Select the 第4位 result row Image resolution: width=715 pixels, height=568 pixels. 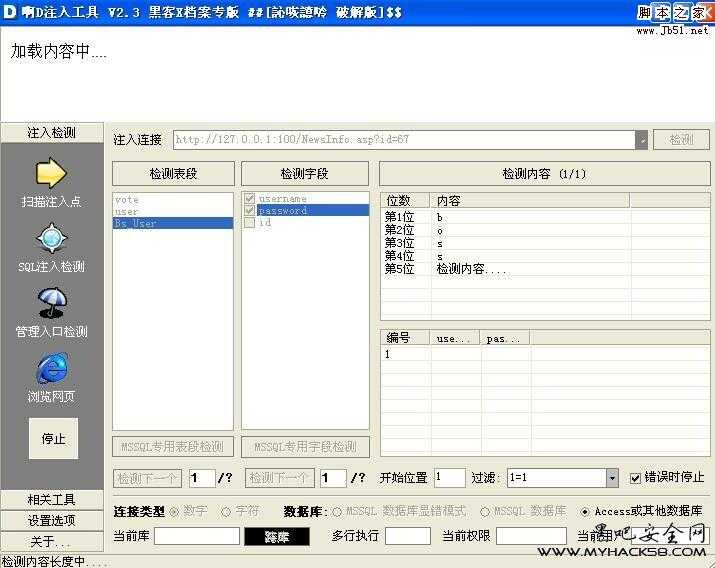click(545, 256)
